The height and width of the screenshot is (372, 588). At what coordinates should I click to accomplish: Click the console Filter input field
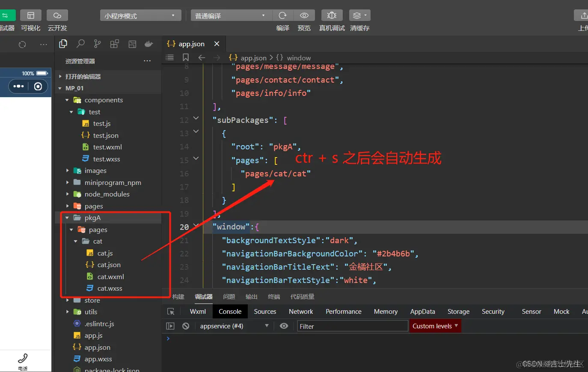tap(353, 326)
